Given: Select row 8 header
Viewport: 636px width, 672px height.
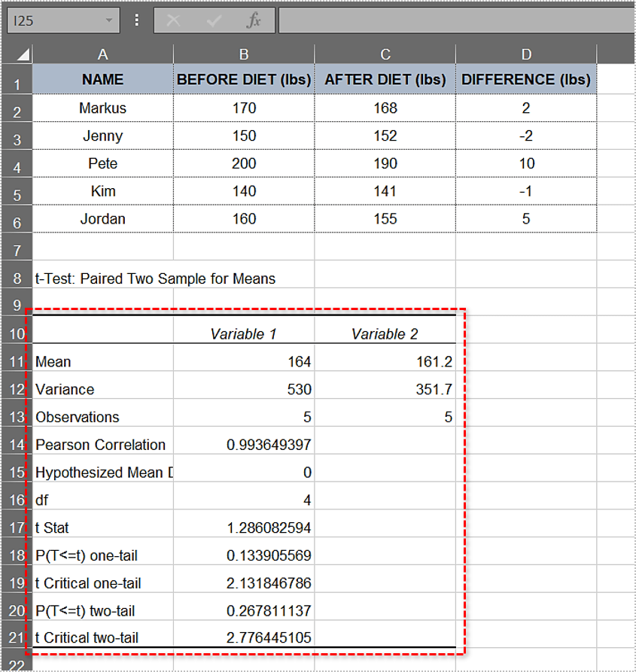Looking at the screenshot, I should (17, 275).
